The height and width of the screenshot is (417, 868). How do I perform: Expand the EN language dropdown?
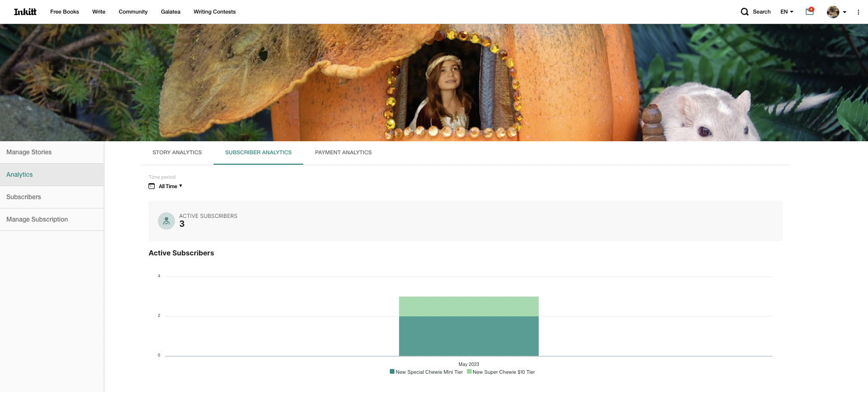[x=787, y=11]
